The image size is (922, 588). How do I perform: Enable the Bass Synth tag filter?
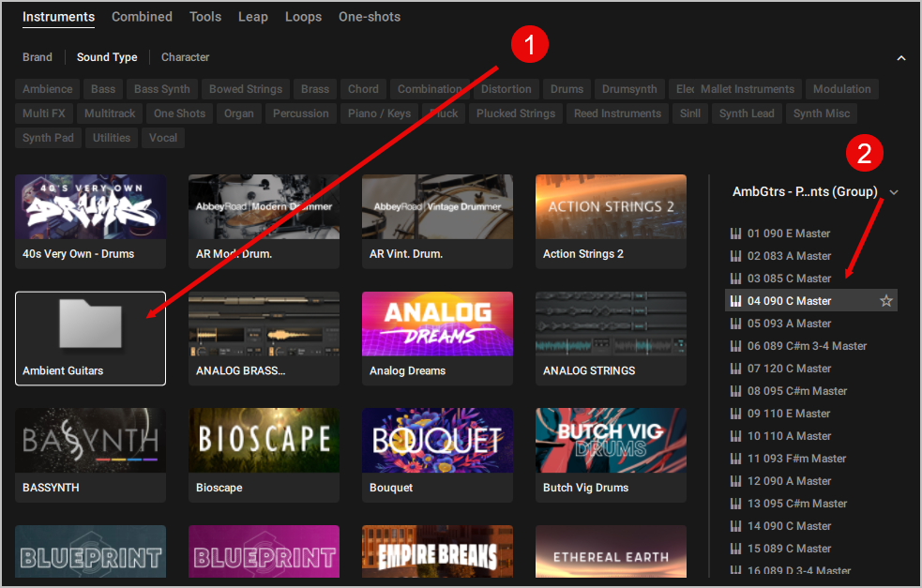click(x=161, y=89)
